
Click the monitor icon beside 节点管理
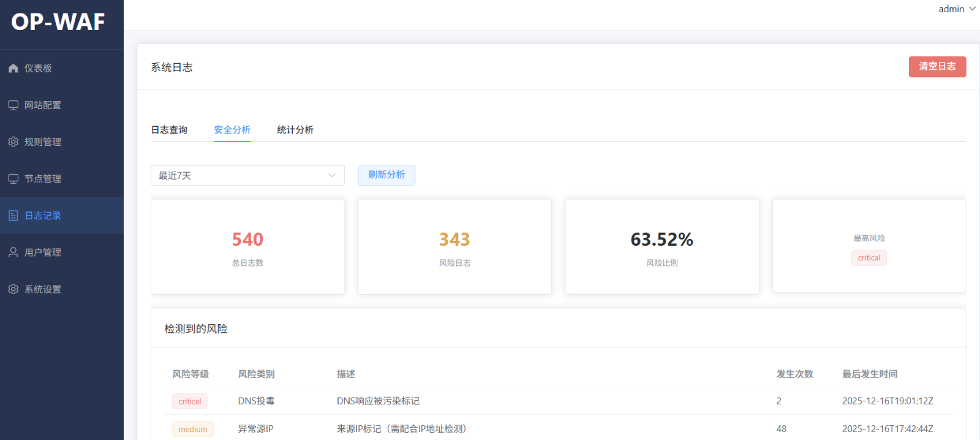(13, 178)
